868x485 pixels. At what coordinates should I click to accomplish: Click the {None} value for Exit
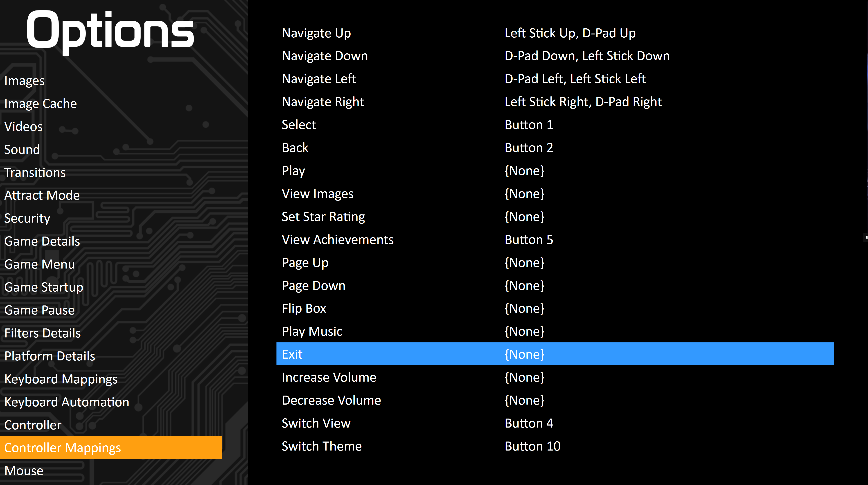(524, 354)
